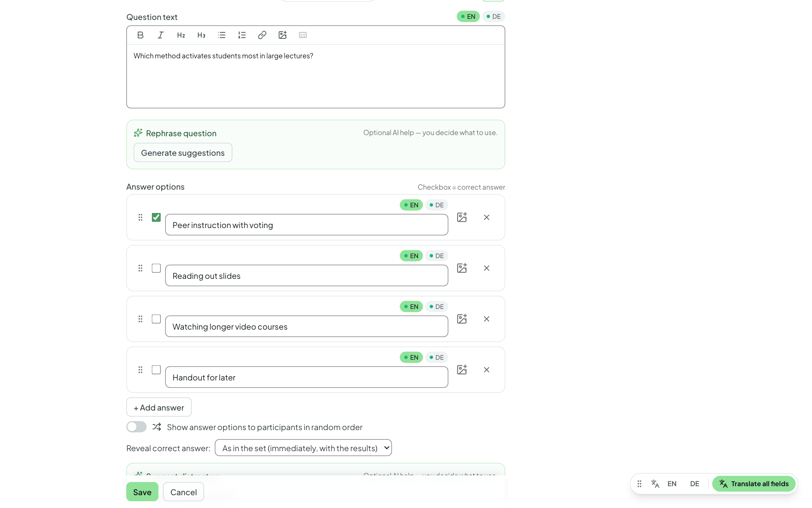This screenshot has width=812, height=508.
Task: Click Generate suggestions button
Action: 183,152
